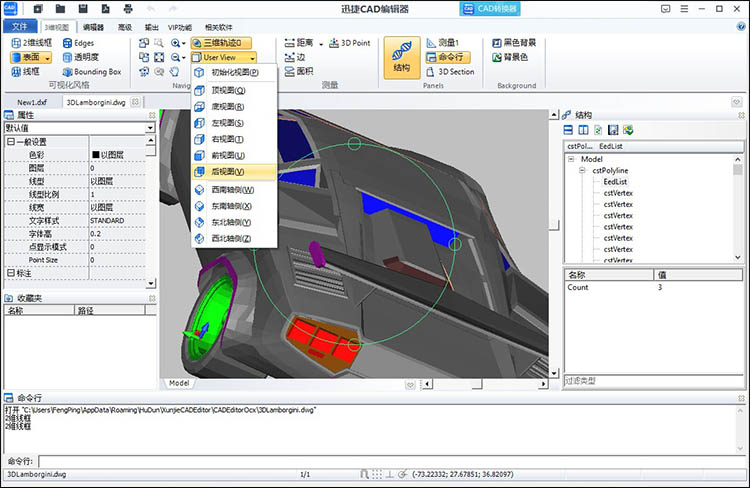
Task: Choose 顶视图(Q) top view
Action: point(234,90)
